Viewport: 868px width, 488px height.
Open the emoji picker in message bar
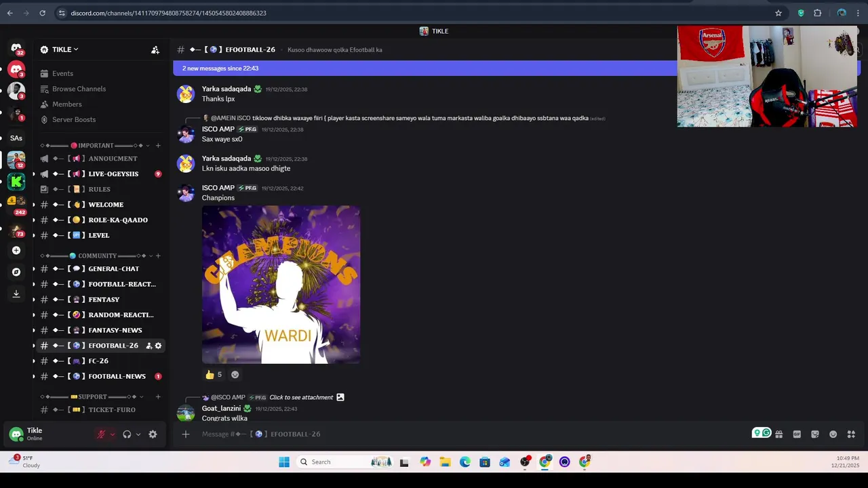coord(833,434)
